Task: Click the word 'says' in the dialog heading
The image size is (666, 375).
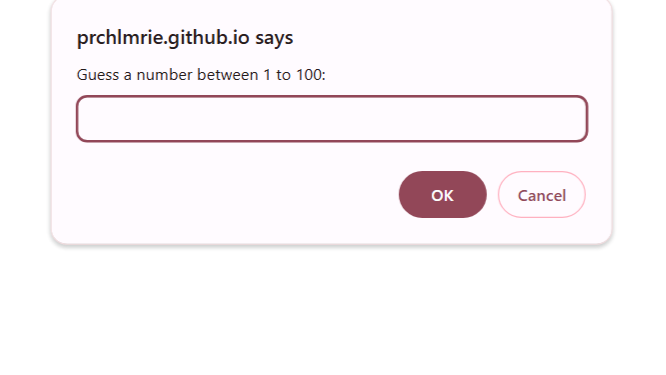Action: click(x=274, y=38)
